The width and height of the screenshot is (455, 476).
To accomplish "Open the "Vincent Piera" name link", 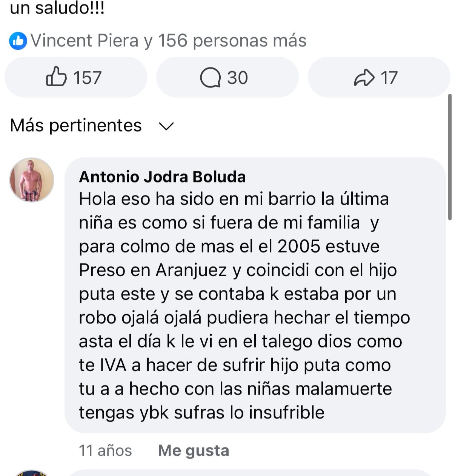I will pos(85,41).
